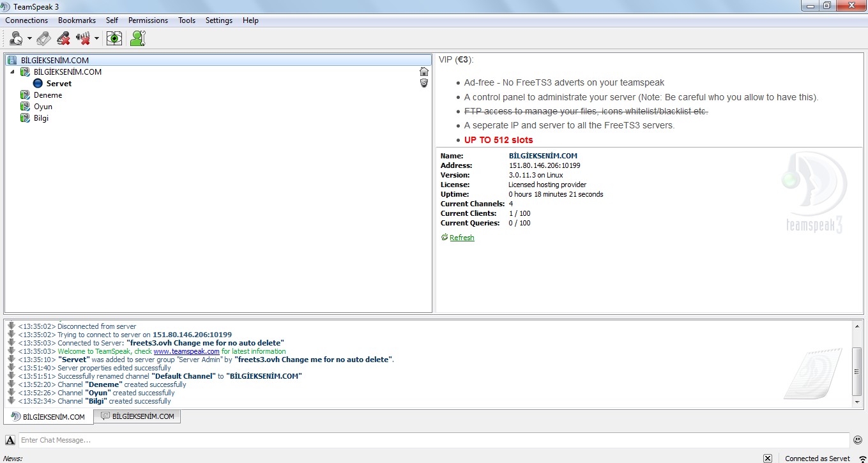Toggle the Away status toolbar icon
The height and width of the screenshot is (463, 868).
[16, 39]
